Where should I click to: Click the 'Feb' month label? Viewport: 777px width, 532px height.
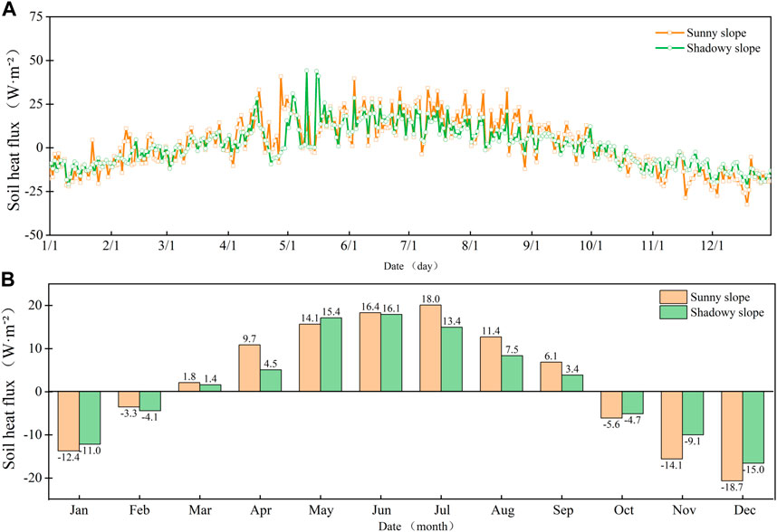pyautogui.click(x=139, y=509)
